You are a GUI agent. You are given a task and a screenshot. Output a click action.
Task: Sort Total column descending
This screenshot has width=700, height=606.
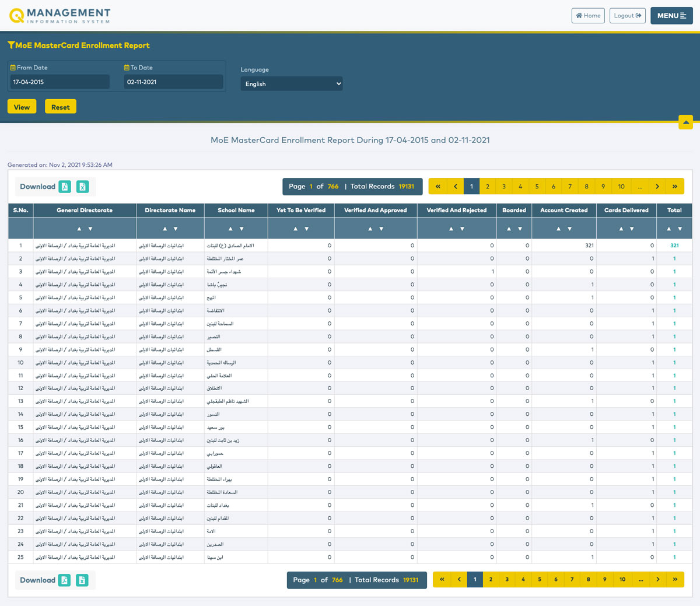coord(680,229)
